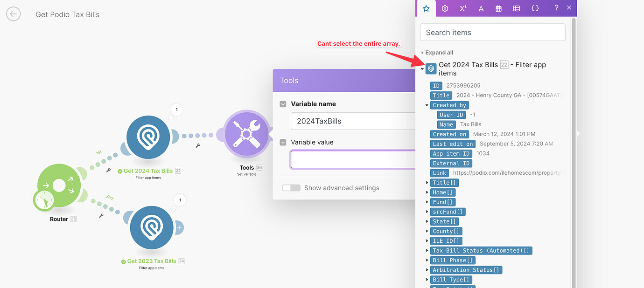This screenshot has width=644, height=288.
Task: Uncheck the Variable name checkbox
Action: [283, 104]
